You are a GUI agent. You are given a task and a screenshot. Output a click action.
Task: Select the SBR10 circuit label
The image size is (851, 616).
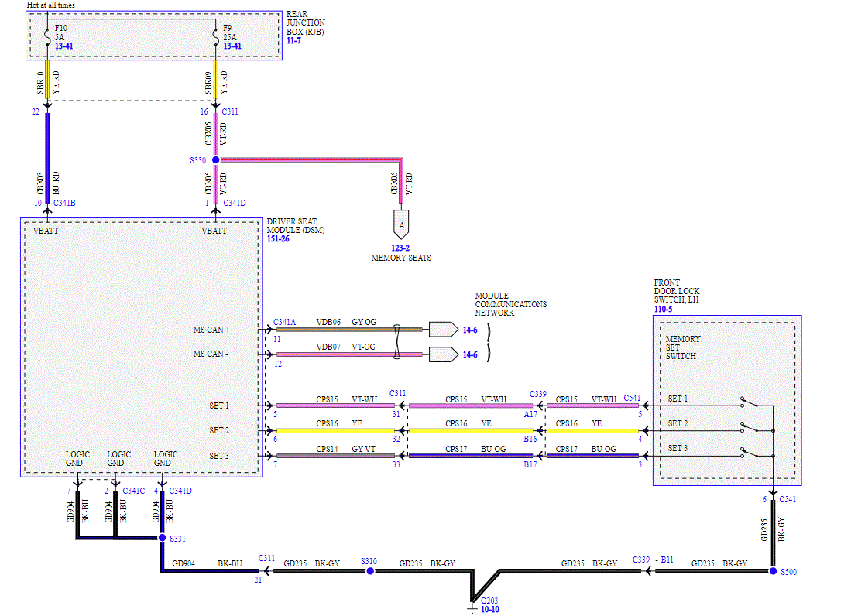tap(40, 83)
